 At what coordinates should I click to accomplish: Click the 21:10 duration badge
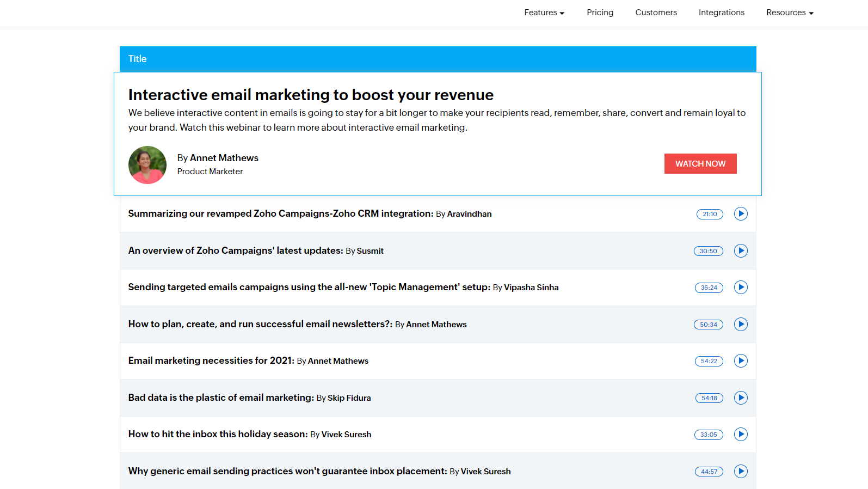click(x=710, y=214)
